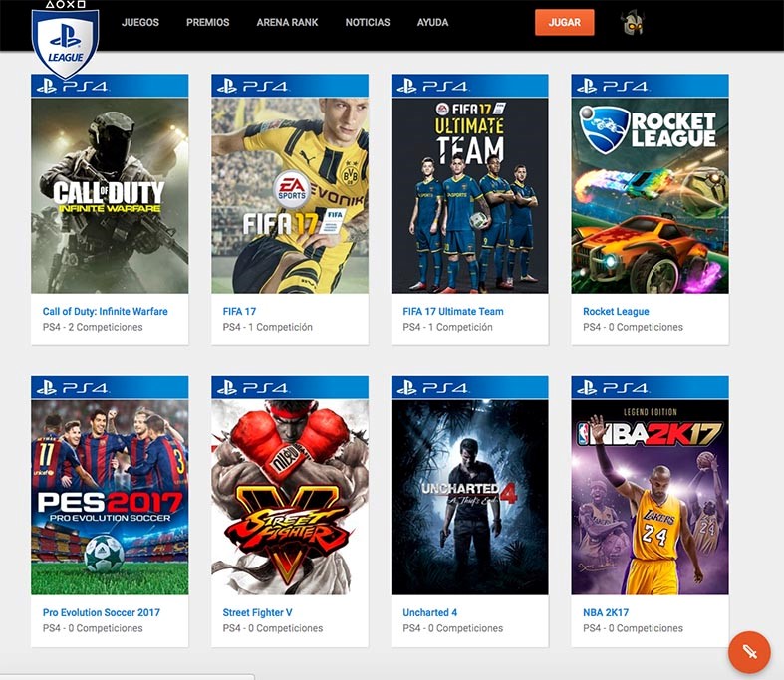Open the Call of Duty: Infinite Warfare link
Viewport: 784px width, 680px height.
(105, 312)
